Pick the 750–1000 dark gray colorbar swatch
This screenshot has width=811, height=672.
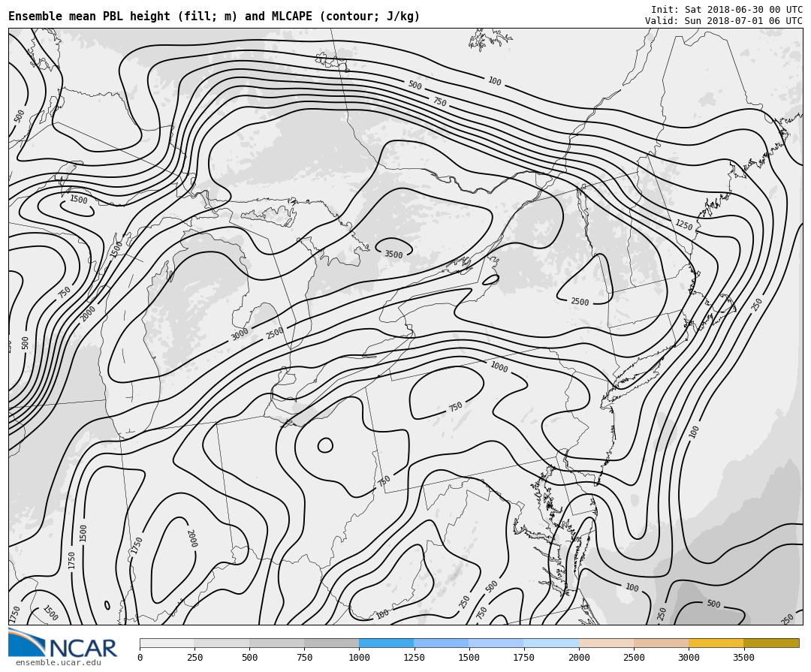click(x=332, y=643)
